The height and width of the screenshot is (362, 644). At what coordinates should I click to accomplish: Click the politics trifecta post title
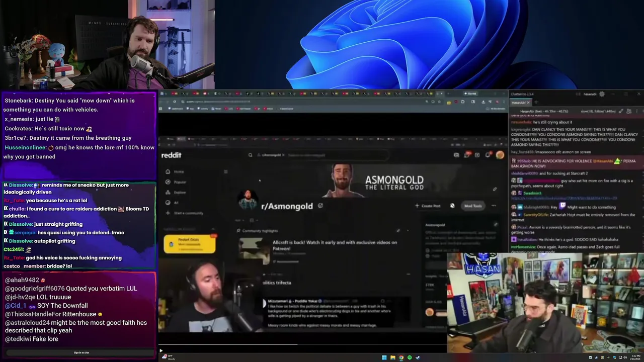pos(277,283)
